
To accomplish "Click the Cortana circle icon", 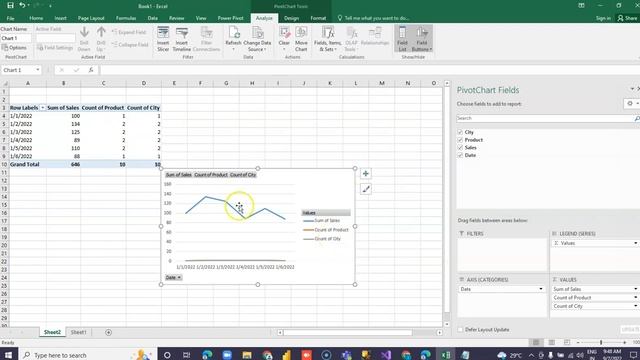I will tap(167, 355).
